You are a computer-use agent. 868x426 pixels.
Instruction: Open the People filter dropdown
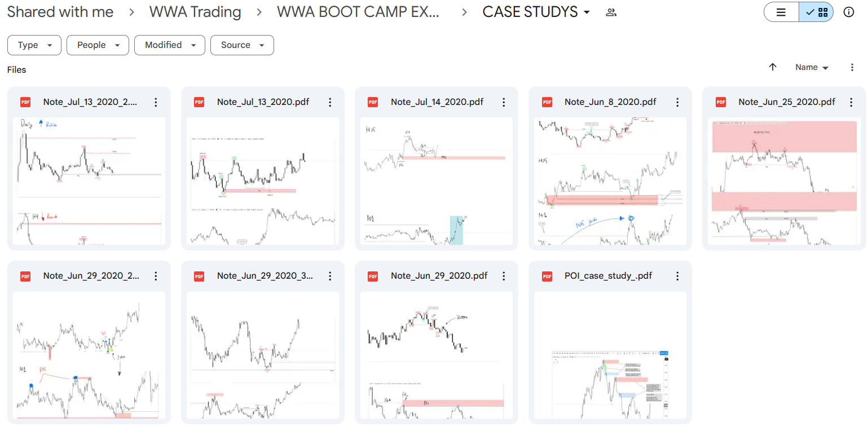98,45
